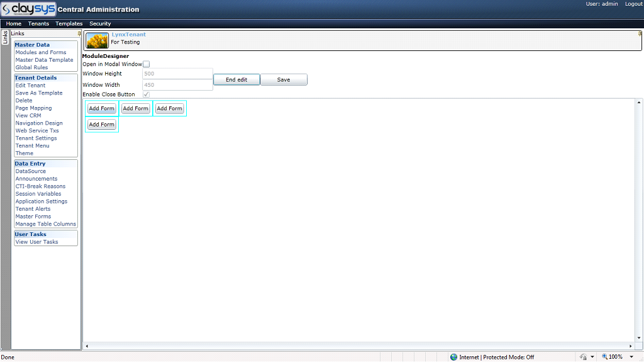Open Application Settings link
The height and width of the screenshot is (362, 644).
pyautogui.click(x=42, y=201)
